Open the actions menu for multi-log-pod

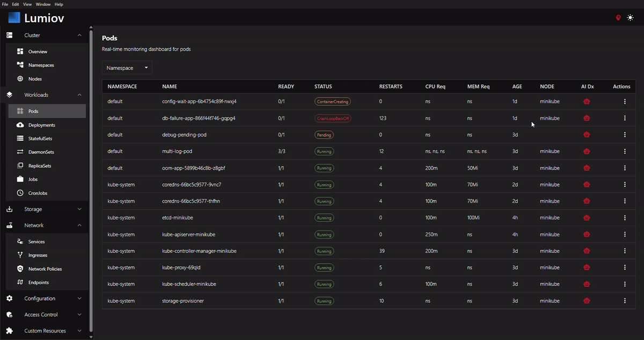pyautogui.click(x=625, y=151)
